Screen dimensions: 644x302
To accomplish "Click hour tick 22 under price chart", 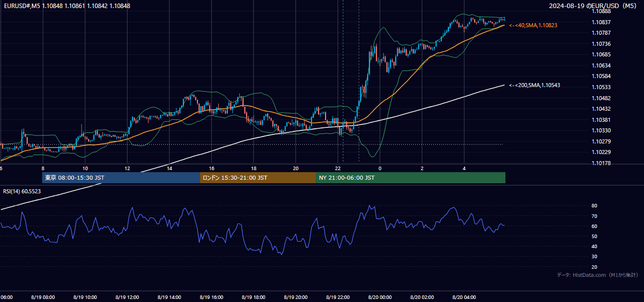I will click(x=338, y=169).
